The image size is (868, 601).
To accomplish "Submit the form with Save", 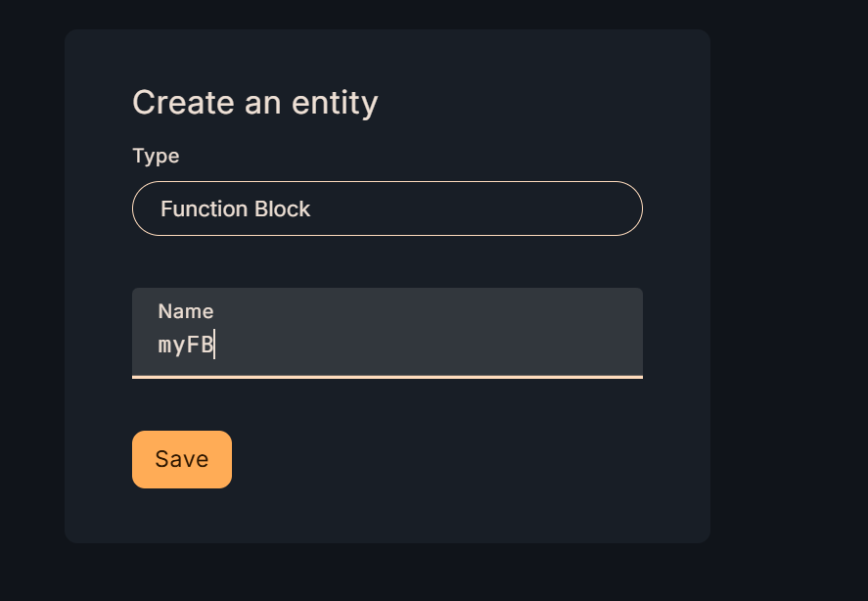I will [x=182, y=459].
